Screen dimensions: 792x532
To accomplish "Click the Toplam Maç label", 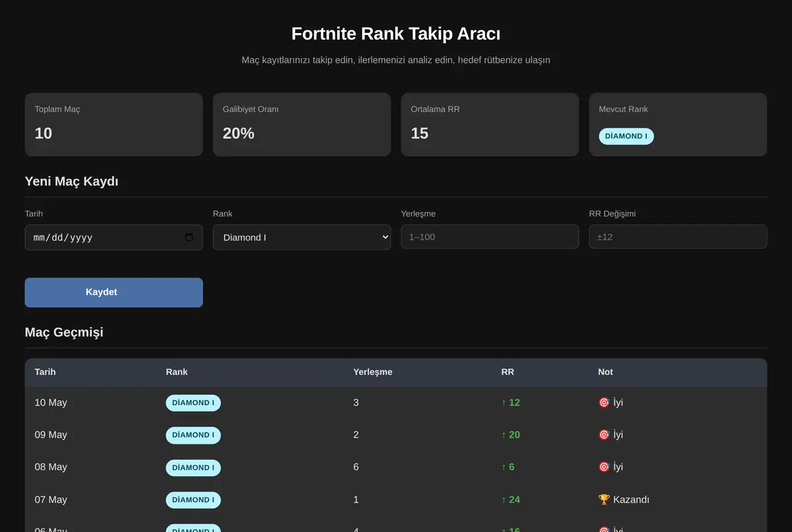I will (x=57, y=110).
